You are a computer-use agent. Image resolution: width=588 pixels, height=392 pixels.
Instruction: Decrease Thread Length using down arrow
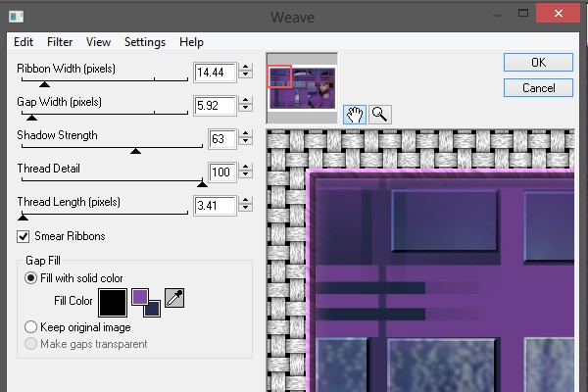tap(245, 210)
